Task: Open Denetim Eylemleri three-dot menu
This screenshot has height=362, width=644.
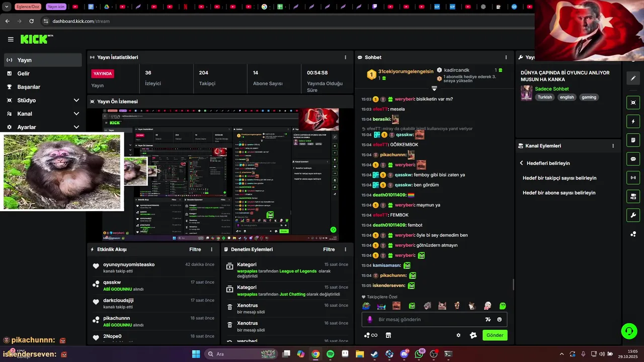Action: (x=345, y=249)
